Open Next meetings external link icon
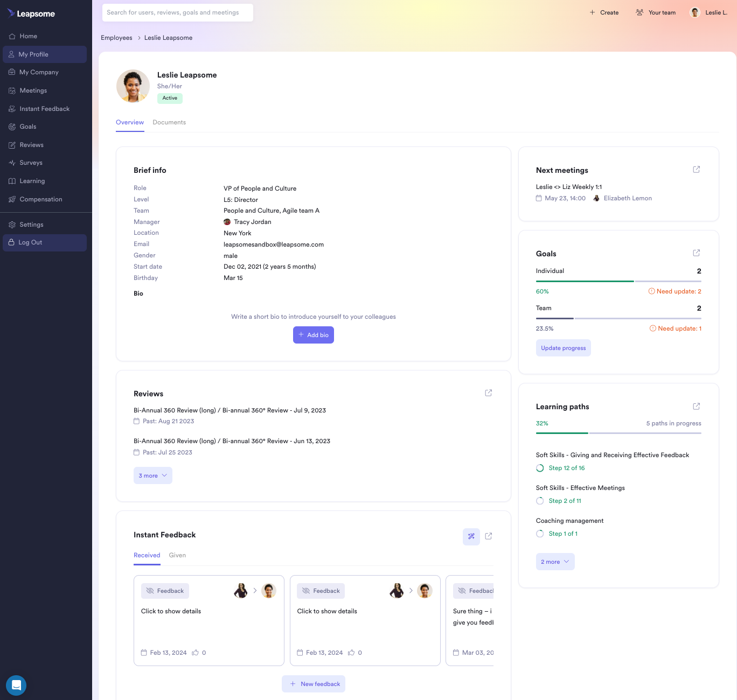This screenshot has width=737, height=700. click(696, 170)
